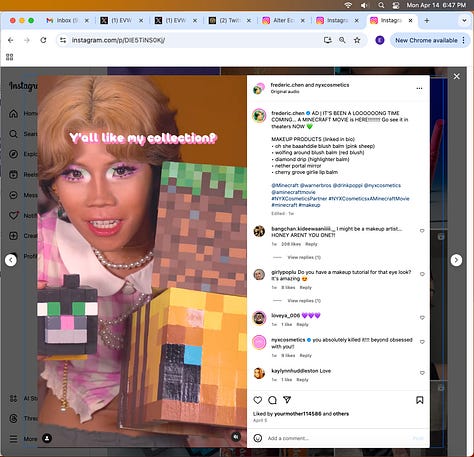Open the Chrome tab search dropdown
474x457 pixels.
pos(464,20)
